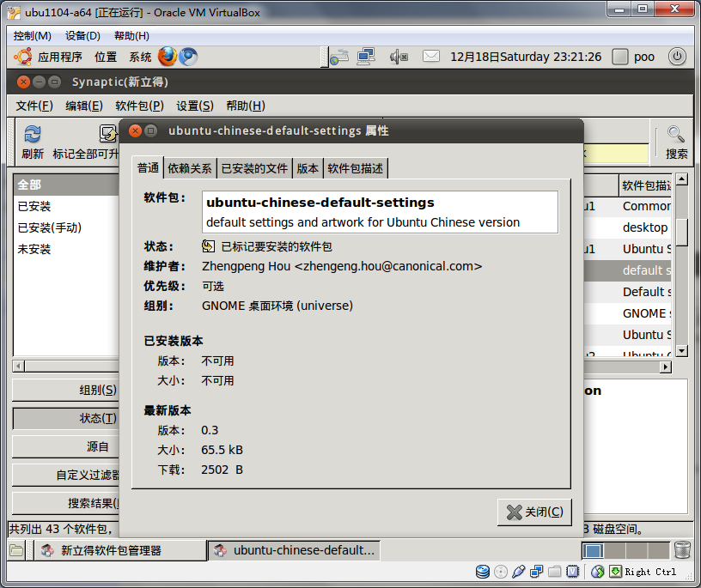The image size is (701, 588).
Task: Click the VirtualBox shared folders status icon
Action: [x=554, y=572]
